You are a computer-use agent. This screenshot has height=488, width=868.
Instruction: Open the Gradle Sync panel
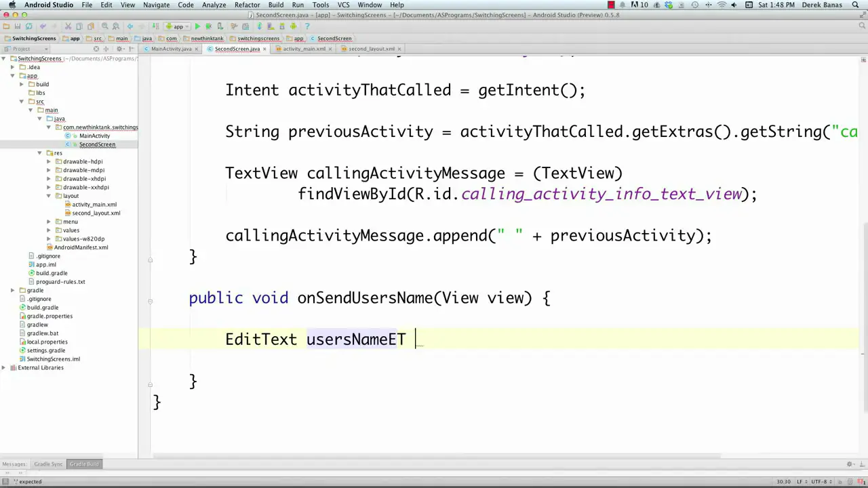pos(47,464)
